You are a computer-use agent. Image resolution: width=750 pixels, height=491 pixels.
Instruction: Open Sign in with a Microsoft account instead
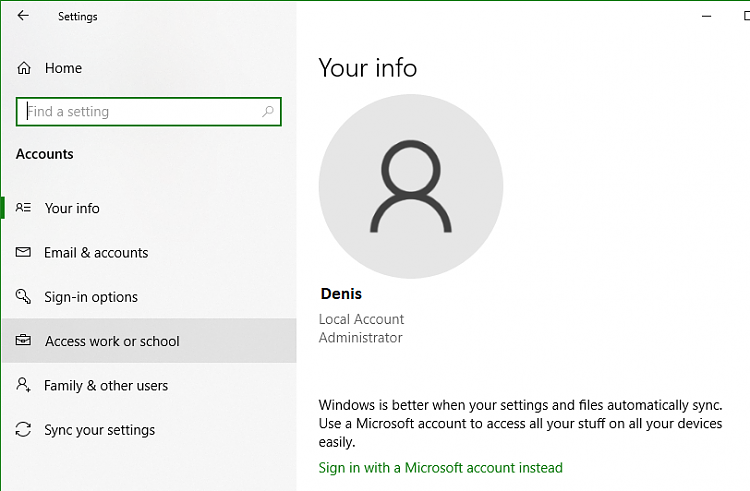pos(440,468)
